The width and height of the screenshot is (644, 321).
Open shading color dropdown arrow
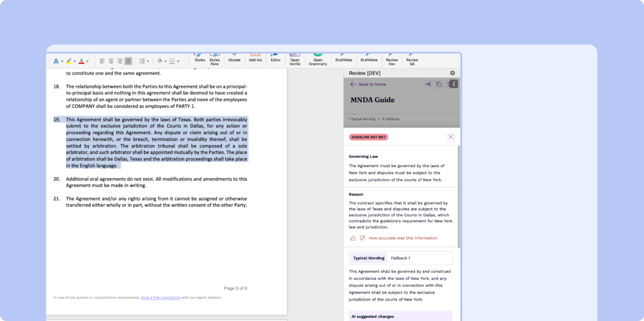[x=165, y=61]
